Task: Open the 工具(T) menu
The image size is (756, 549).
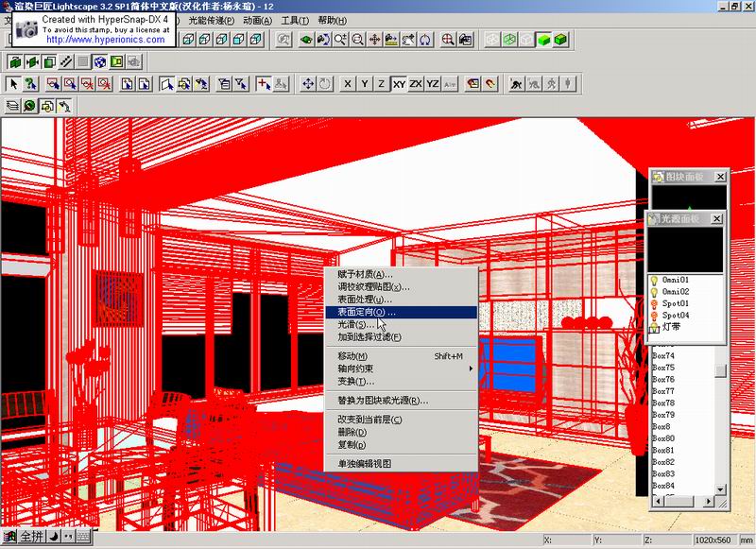Action: tap(295, 21)
